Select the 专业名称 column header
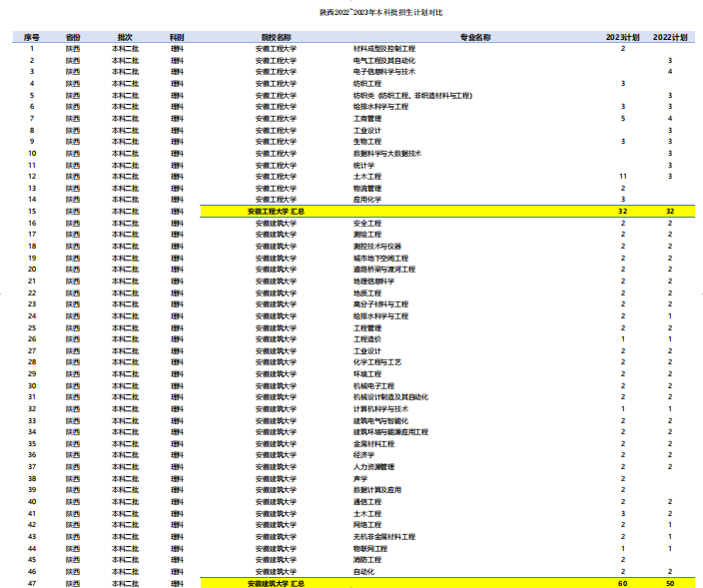The height and width of the screenshot is (588, 703). pos(475,36)
